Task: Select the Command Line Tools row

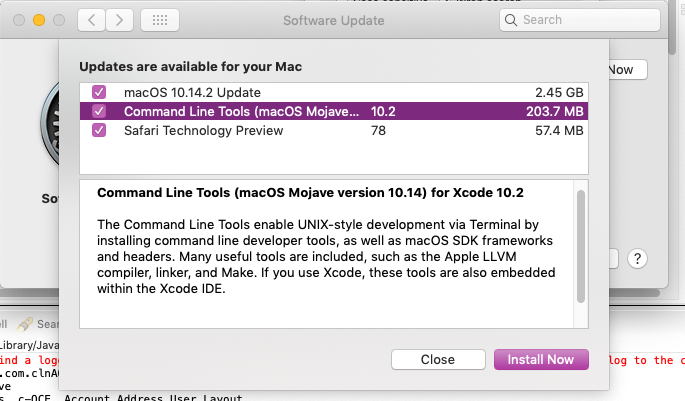Action: 330,111
